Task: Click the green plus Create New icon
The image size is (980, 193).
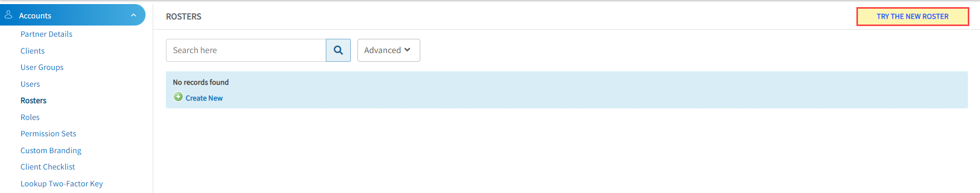Action: click(178, 97)
